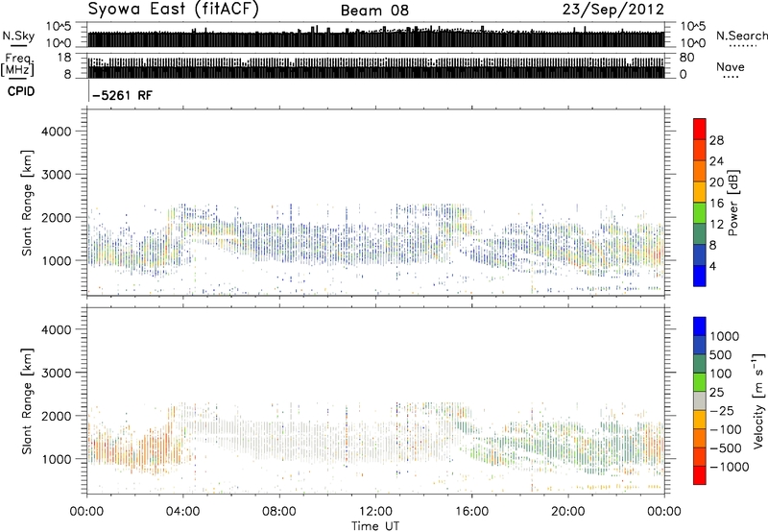Click the orange velocity scatter near 02:00 UT
768x532 pixels.
(x=134, y=450)
